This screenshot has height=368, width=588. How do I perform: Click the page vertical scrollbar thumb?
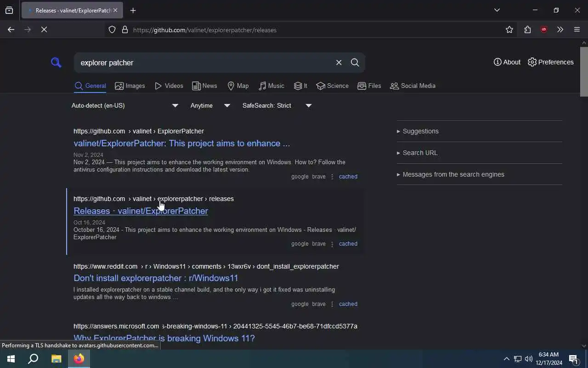pos(584,71)
